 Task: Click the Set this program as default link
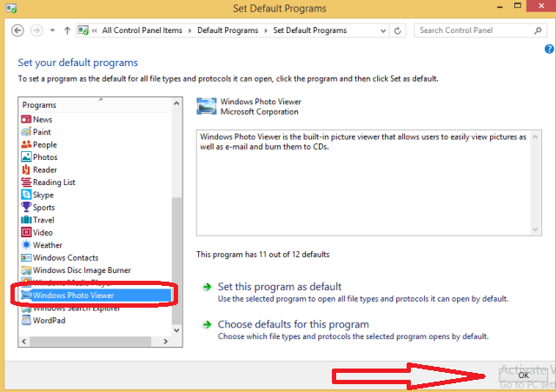click(x=280, y=287)
